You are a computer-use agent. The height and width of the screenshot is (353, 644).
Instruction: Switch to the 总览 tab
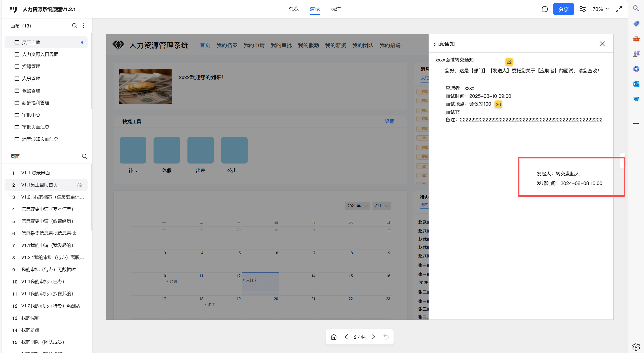pos(293,9)
